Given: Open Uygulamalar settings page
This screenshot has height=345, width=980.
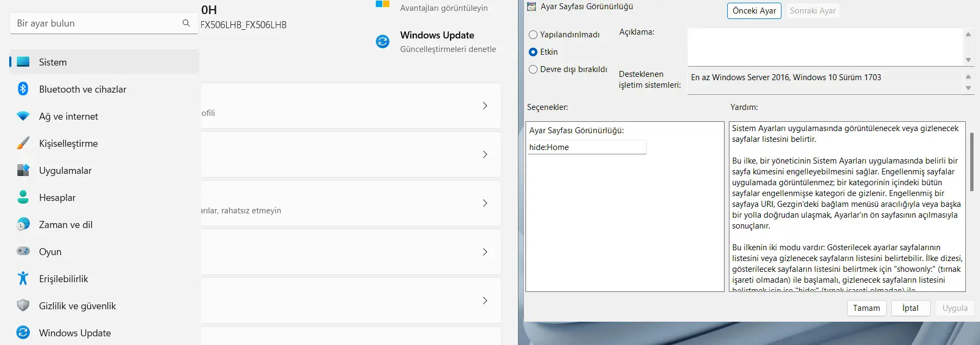Looking at the screenshot, I should click(x=104, y=170).
